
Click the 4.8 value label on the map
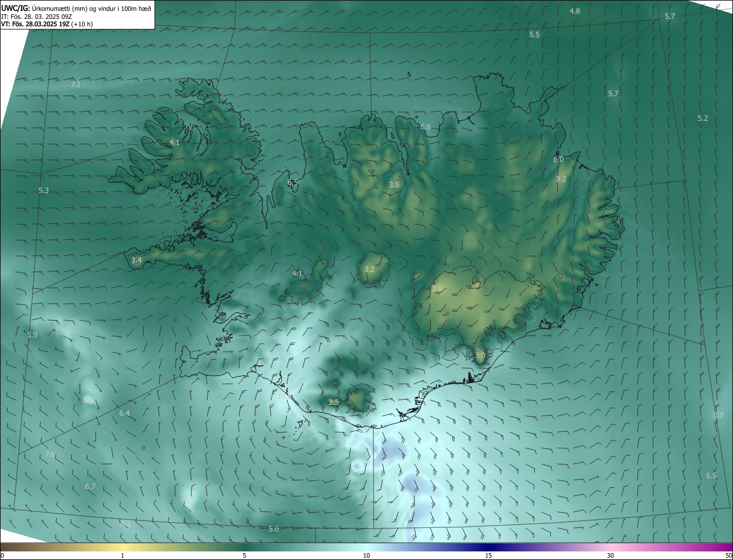[575, 11]
